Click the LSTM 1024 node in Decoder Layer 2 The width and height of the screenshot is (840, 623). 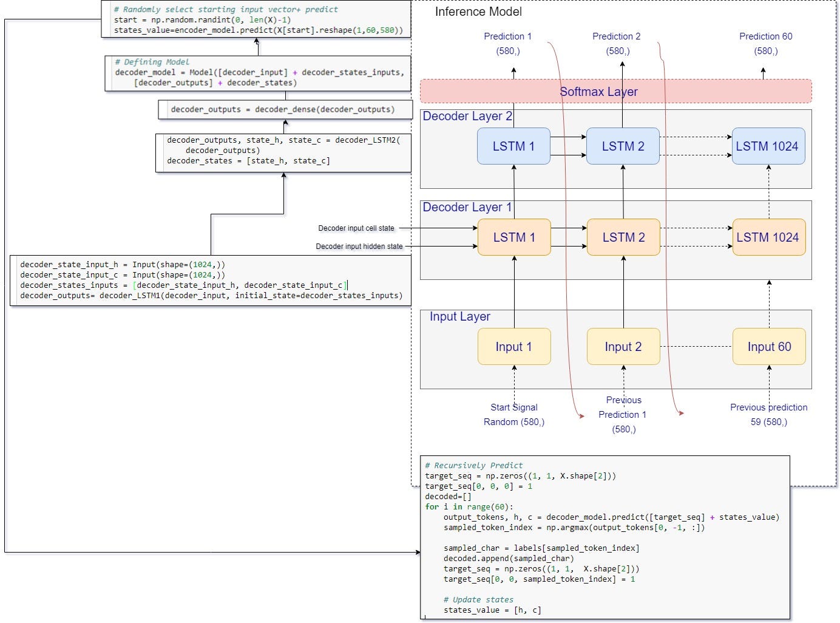tap(768, 146)
